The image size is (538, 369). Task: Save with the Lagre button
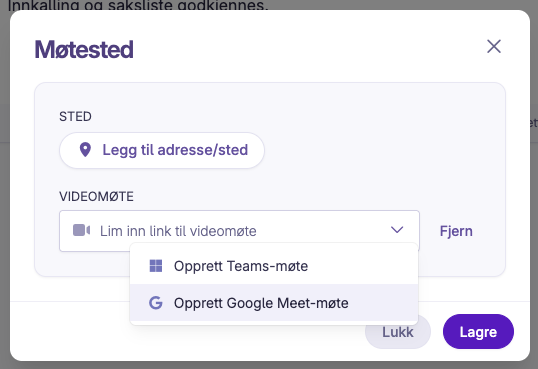click(x=478, y=332)
